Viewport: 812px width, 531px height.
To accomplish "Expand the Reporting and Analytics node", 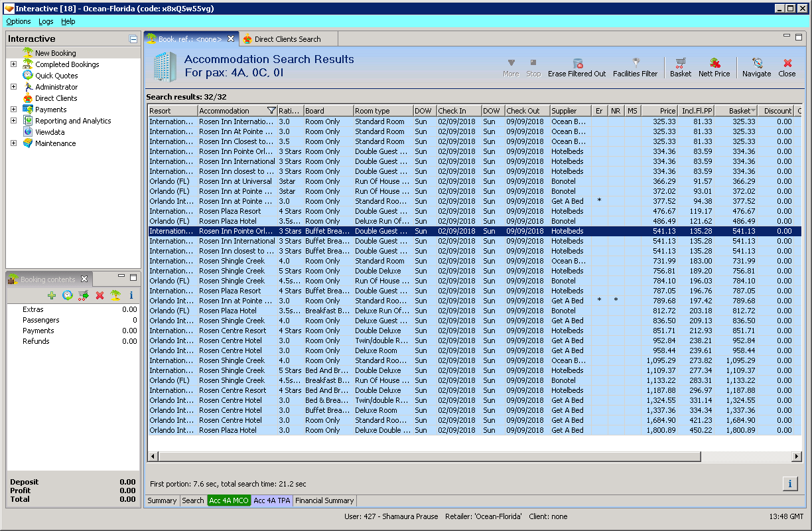I will 13,121.
